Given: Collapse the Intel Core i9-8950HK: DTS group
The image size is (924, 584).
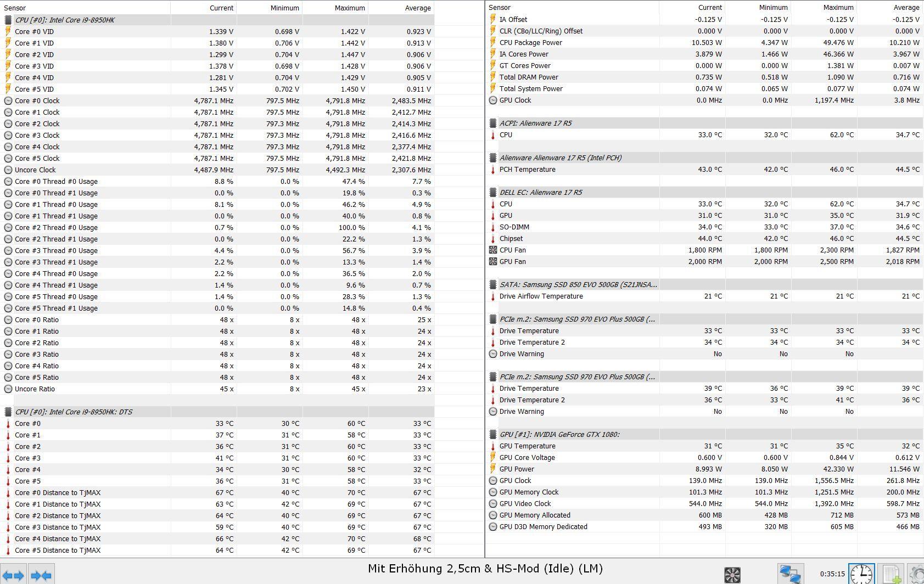Looking at the screenshot, I should click(x=8, y=412).
